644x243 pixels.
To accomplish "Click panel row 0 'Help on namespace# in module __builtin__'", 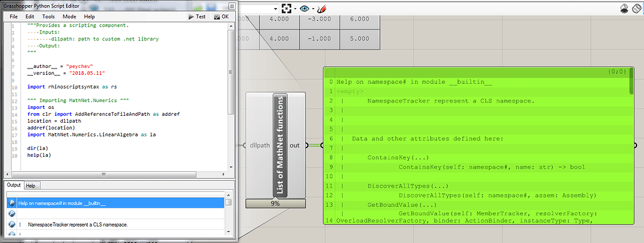I will click(414, 82).
